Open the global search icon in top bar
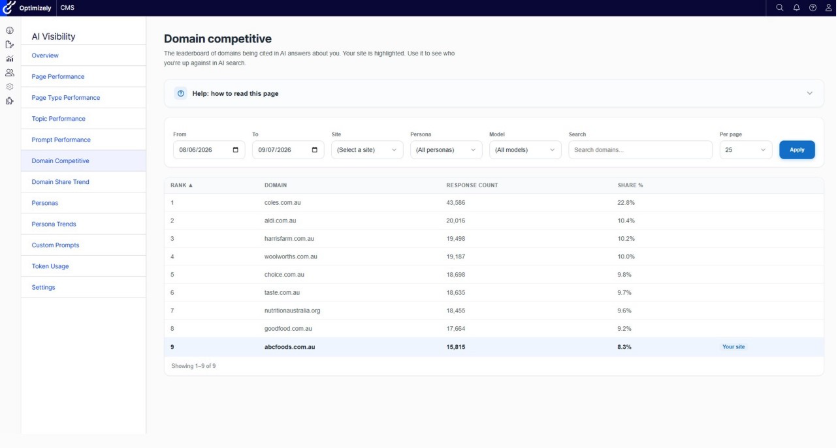The height and width of the screenshot is (448, 837). (x=779, y=8)
